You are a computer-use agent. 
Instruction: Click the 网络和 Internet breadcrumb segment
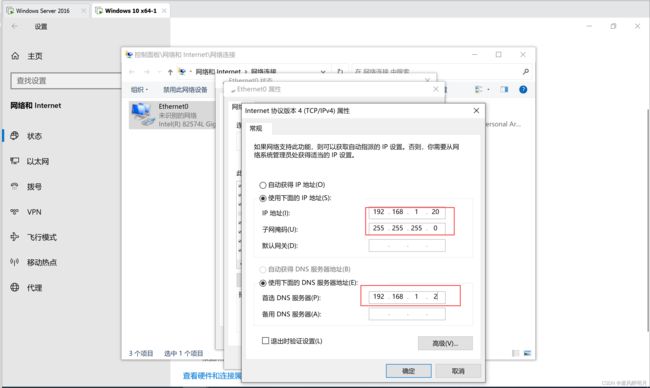point(218,71)
